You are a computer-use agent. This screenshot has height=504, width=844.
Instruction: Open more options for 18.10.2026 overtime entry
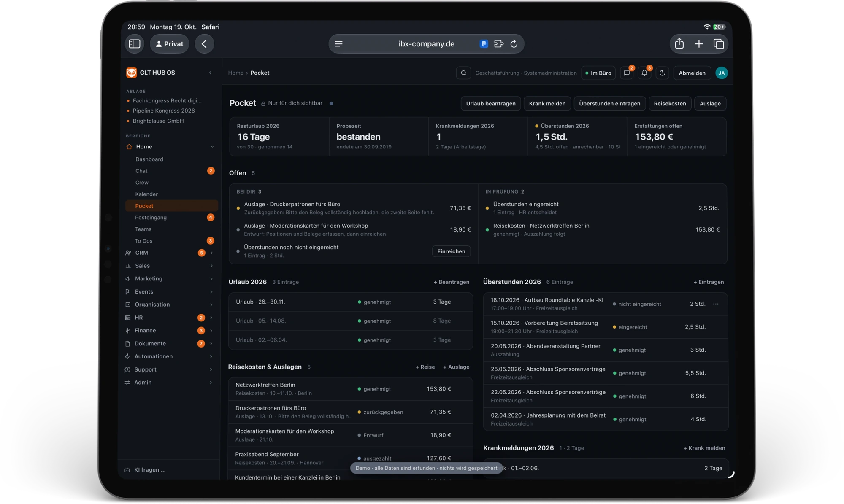[716, 304]
